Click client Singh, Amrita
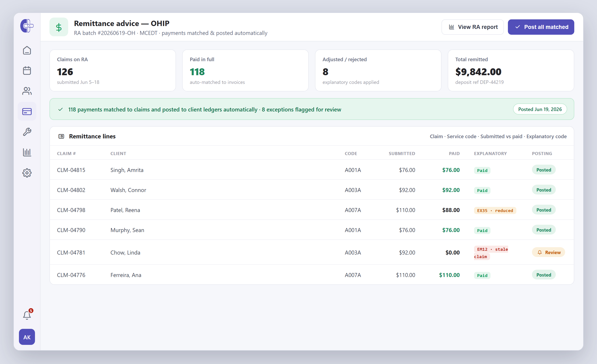 pos(127,170)
